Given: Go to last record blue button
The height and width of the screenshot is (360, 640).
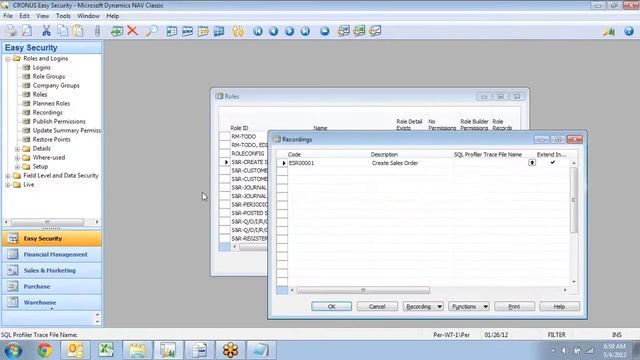Looking at the screenshot, I should (x=305, y=31).
